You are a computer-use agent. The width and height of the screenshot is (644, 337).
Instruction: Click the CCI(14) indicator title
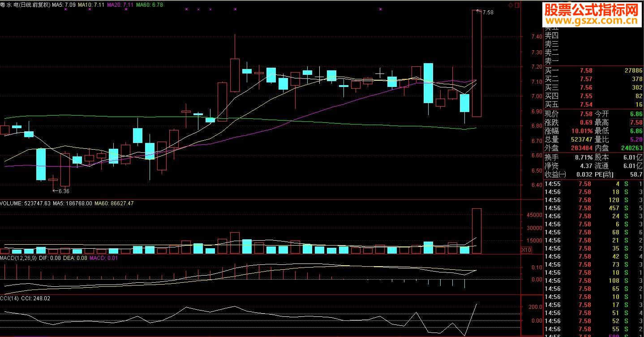(9, 298)
